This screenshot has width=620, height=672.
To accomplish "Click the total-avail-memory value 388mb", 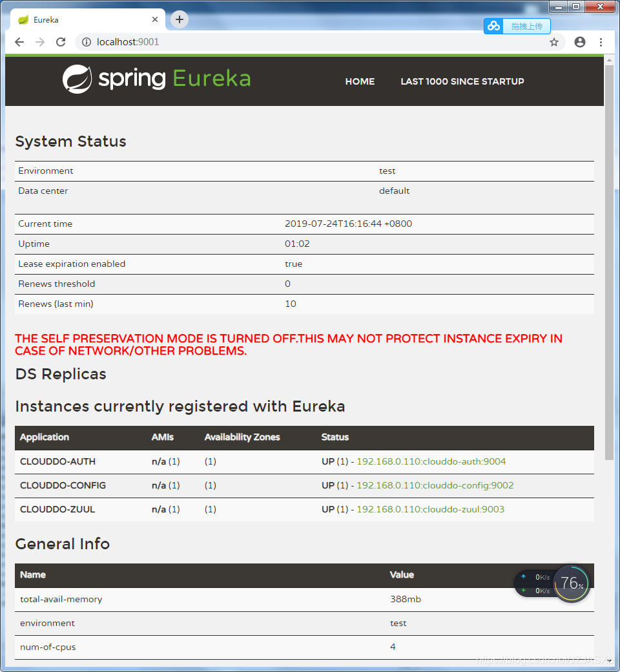I will click(x=406, y=599).
